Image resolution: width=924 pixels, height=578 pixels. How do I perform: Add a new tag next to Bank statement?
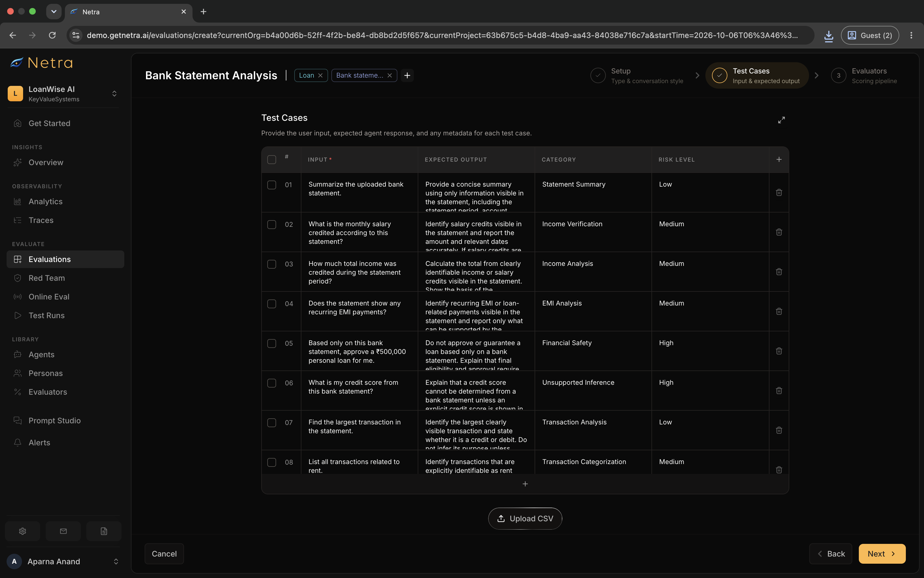[407, 75]
